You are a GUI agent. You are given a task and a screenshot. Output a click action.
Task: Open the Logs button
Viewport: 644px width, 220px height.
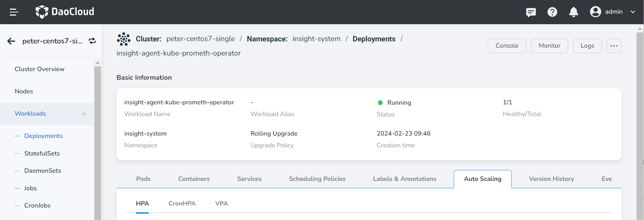tap(587, 46)
